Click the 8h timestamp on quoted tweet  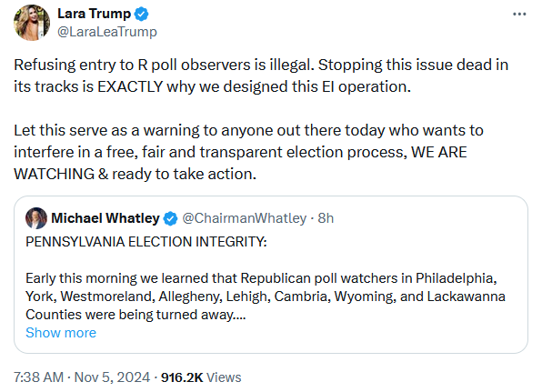click(x=326, y=218)
